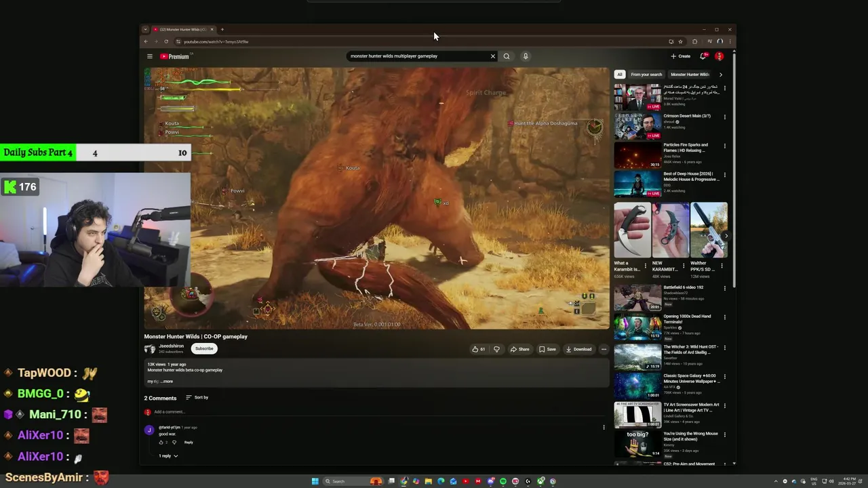Click the Create button

[x=681, y=56]
